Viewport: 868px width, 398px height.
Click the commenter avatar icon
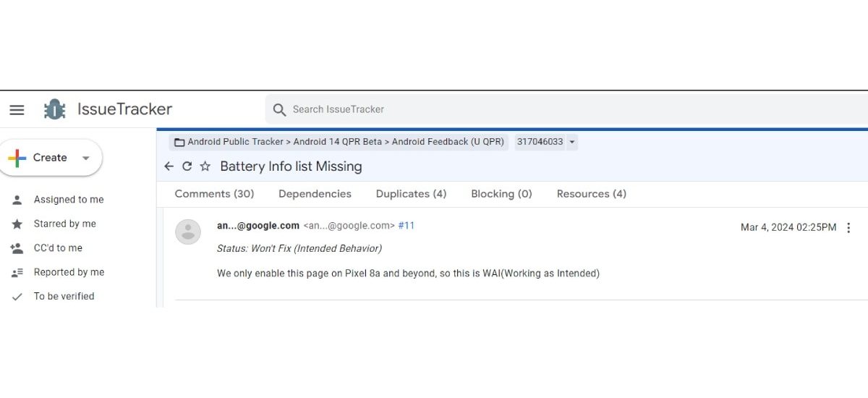(x=188, y=232)
